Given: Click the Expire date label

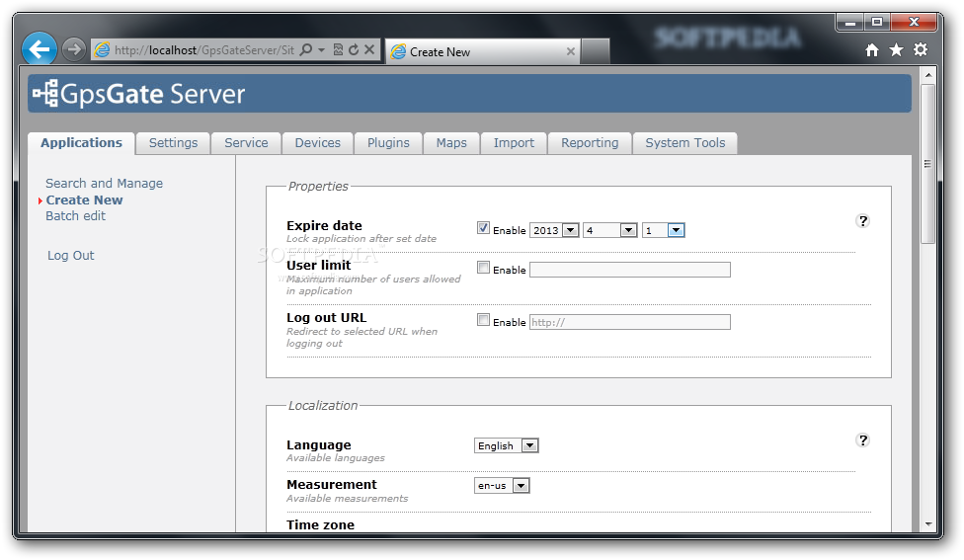Looking at the screenshot, I should click(324, 225).
